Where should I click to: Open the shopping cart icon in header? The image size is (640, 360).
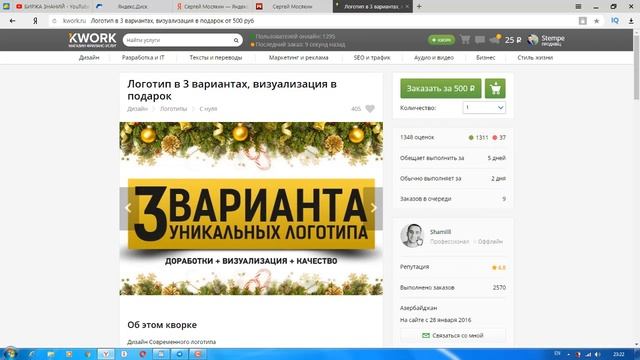point(465,40)
